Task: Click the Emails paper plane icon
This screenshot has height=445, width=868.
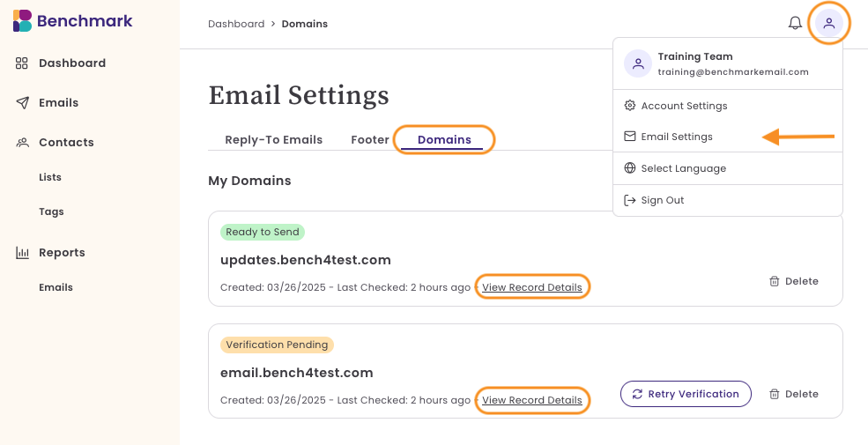Action: 22,103
